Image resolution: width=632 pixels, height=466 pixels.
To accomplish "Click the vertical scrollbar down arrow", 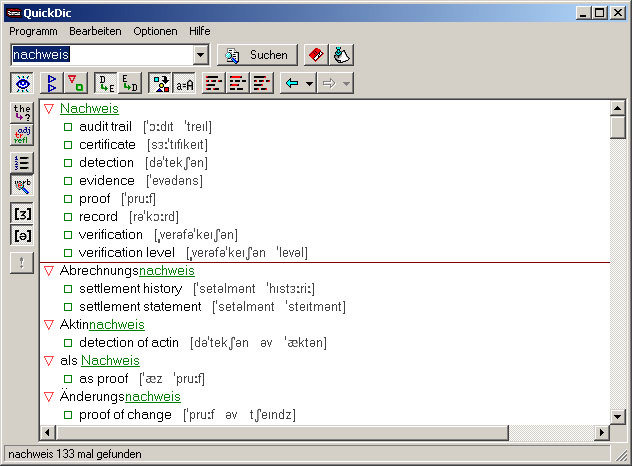I will coord(618,416).
